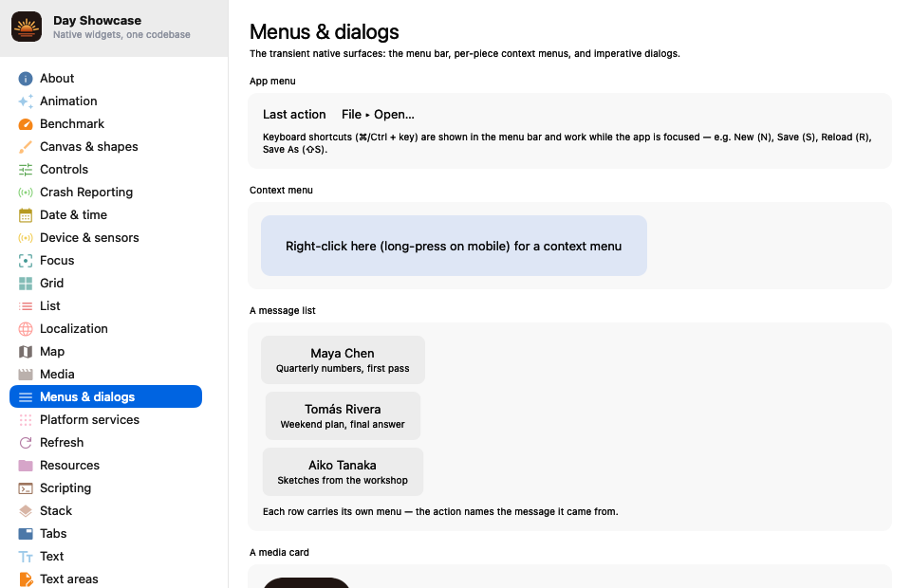911x588 pixels.
Task: Click the Text areas document icon
Action: coord(26,579)
